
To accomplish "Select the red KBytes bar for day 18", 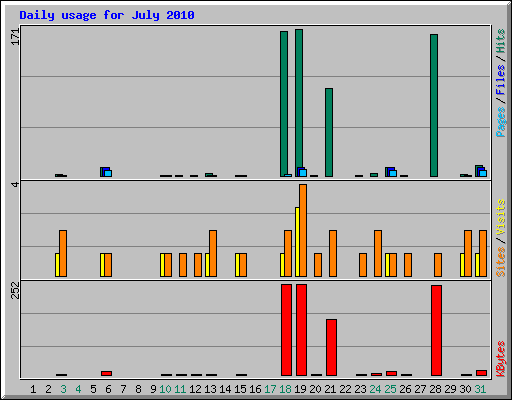I will pyautogui.click(x=286, y=330).
